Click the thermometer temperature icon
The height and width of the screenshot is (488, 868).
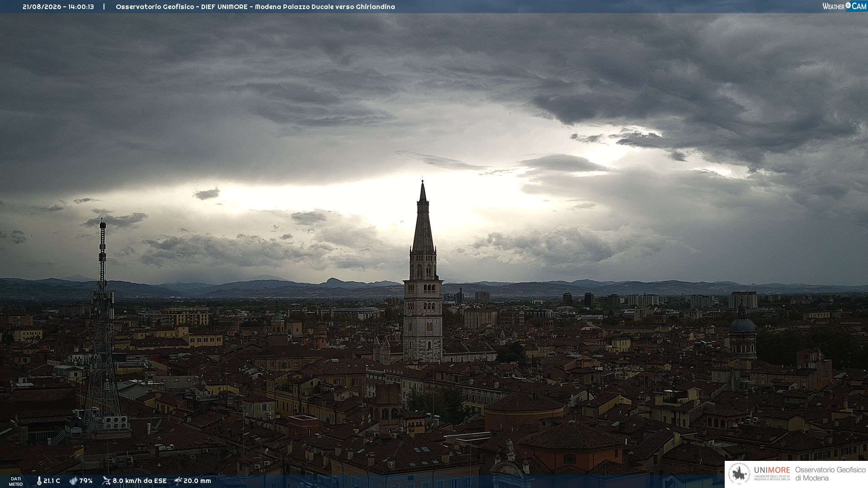point(39,481)
